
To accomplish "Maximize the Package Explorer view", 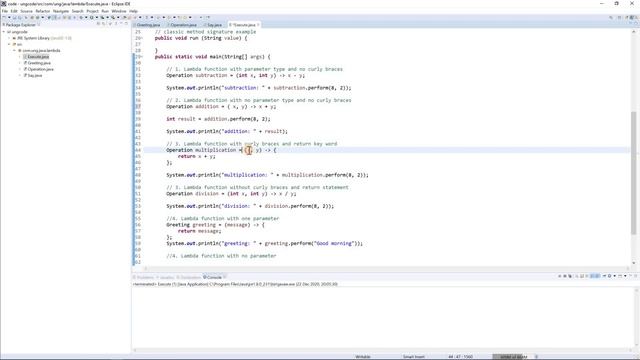I will (127, 24).
